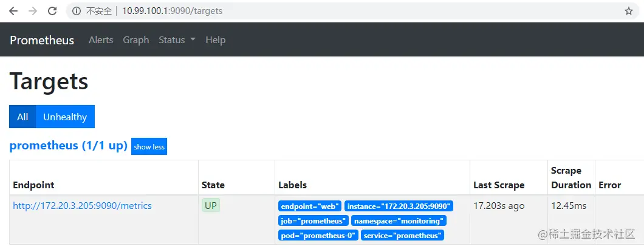Screen dimensions: 644x249
Task: Click the endpoint="web" label badge
Action: tap(310, 206)
